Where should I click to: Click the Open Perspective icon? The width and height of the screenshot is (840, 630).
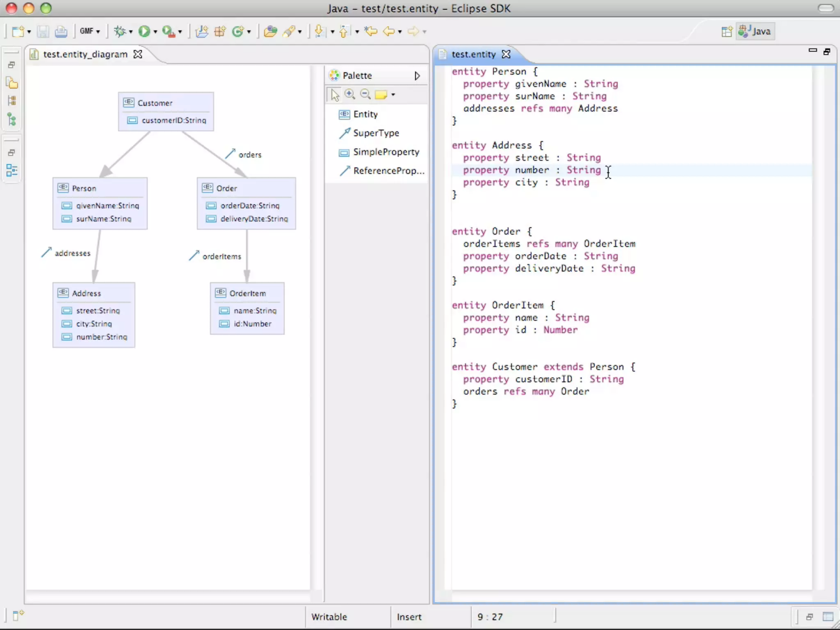pos(726,32)
